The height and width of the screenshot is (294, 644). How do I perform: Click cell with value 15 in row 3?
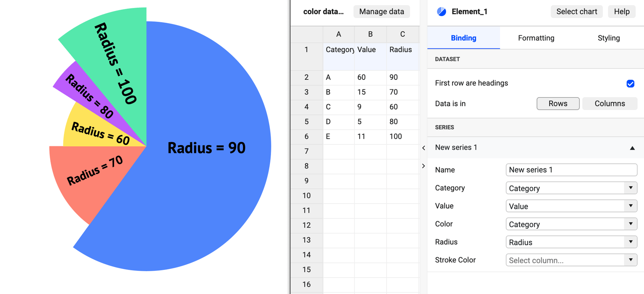pos(371,92)
